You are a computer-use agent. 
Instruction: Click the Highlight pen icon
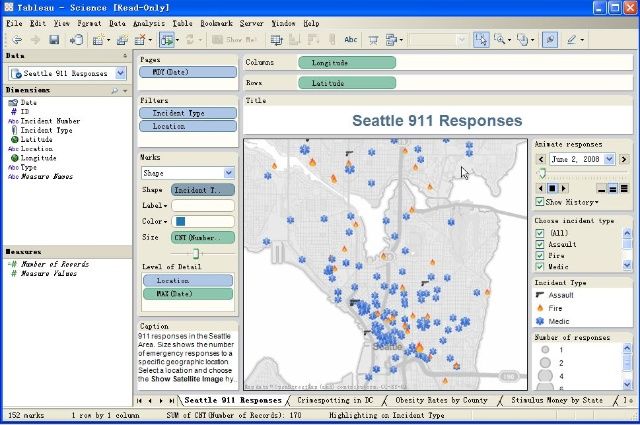pos(571,40)
